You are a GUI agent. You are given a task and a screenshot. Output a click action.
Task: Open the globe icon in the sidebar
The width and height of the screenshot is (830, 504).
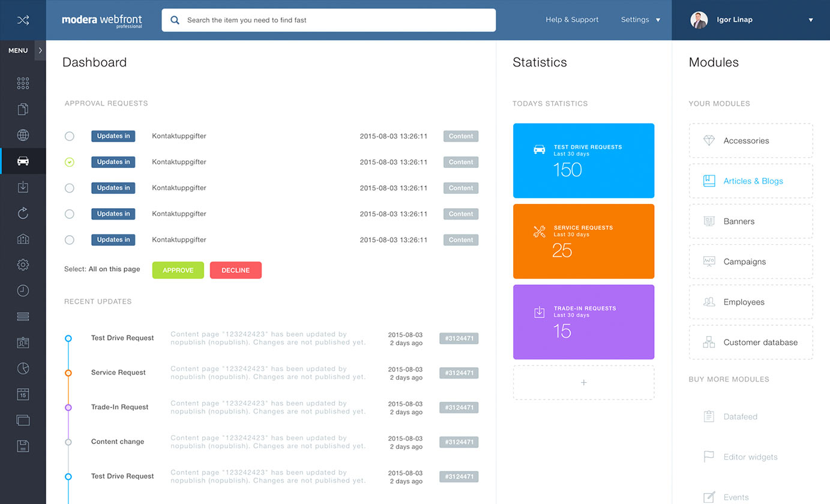23,135
